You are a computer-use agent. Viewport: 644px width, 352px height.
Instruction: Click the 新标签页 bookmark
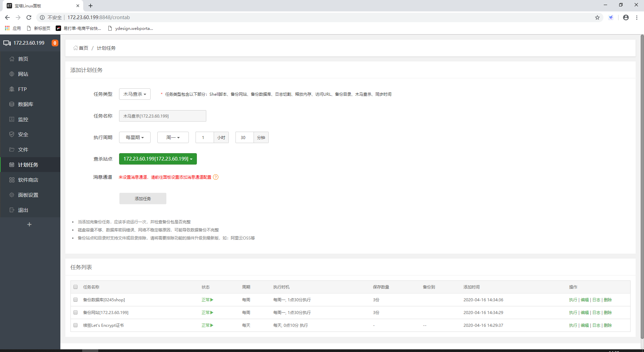(x=39, y=28)
